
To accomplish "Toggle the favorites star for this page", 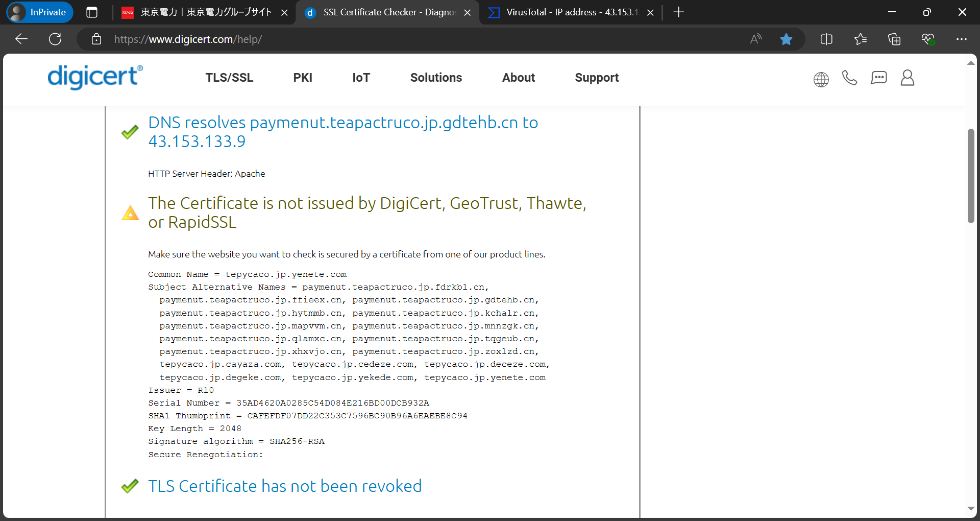I will point(786,39).
